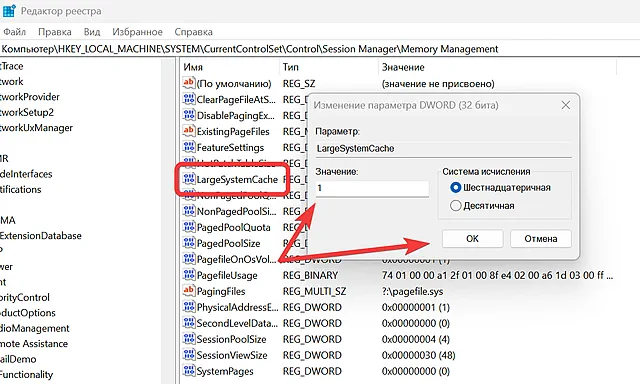
Task: Click the LargeSystemCache DWORD icon
Action: 189,179
